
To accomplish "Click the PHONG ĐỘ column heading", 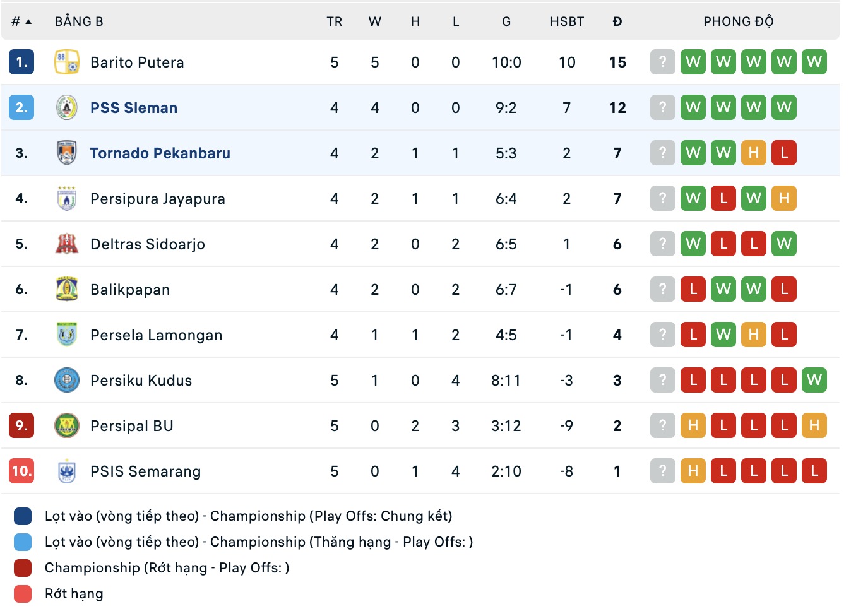I will click(x=739, y=21).
